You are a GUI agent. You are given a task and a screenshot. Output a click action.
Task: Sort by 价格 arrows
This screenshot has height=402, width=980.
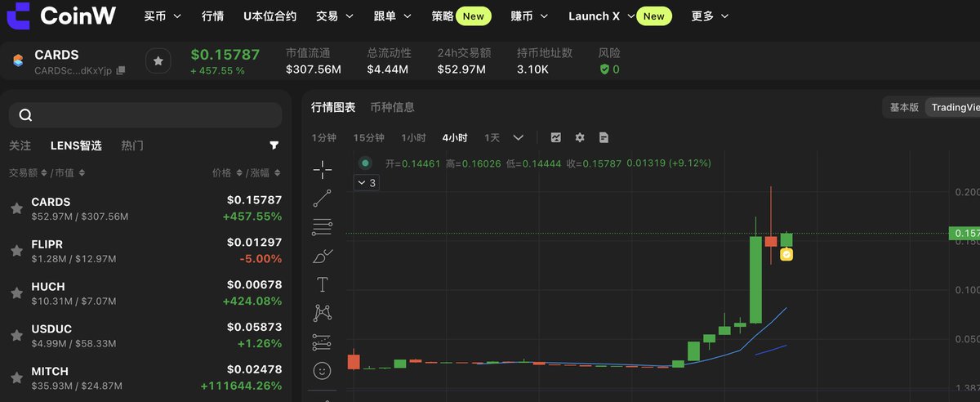click(238, 173)
